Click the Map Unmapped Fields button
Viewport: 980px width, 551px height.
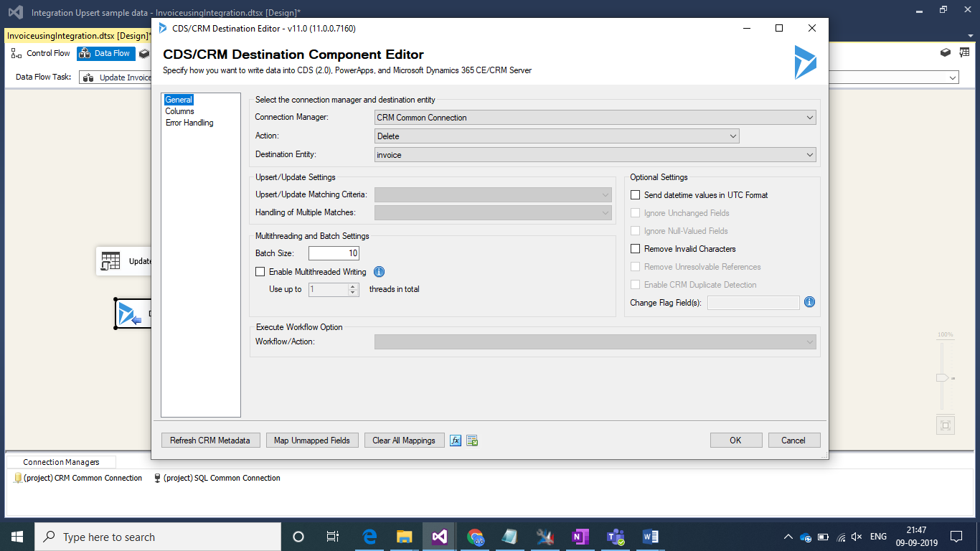click(312, 441)
